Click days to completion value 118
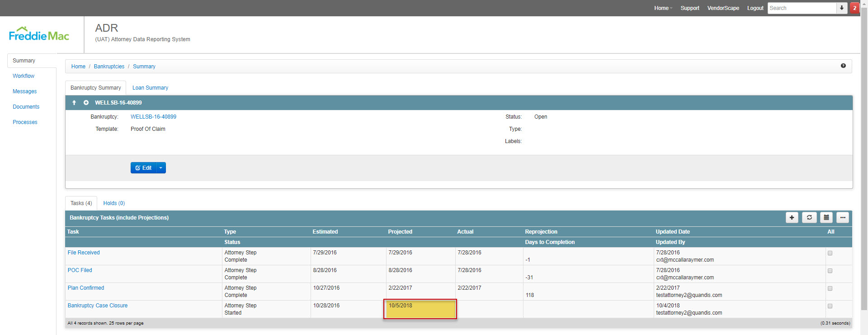The width and height of the screenshot is (868, 335). [530, 295]
